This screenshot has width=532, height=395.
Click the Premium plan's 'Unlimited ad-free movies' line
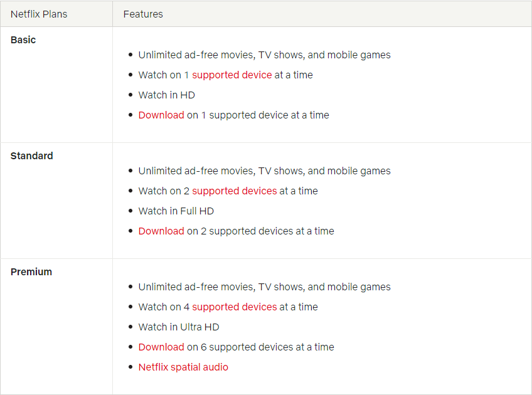264,287
